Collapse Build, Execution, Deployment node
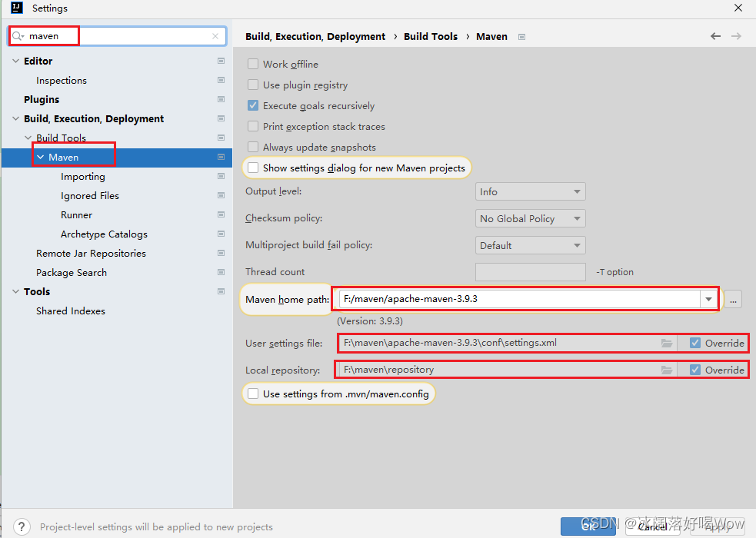This screenshot has width=756, height=538. [x=15, y=118]
